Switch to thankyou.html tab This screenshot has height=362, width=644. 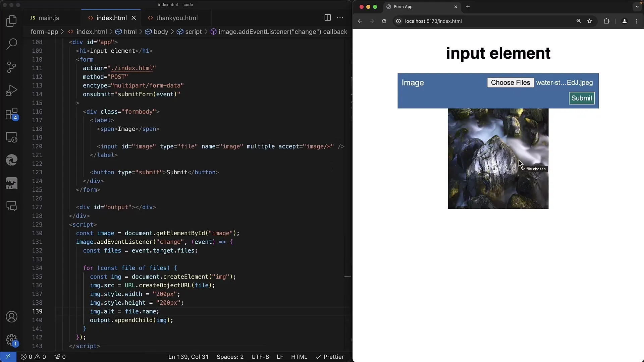click(x=176, y=18)
